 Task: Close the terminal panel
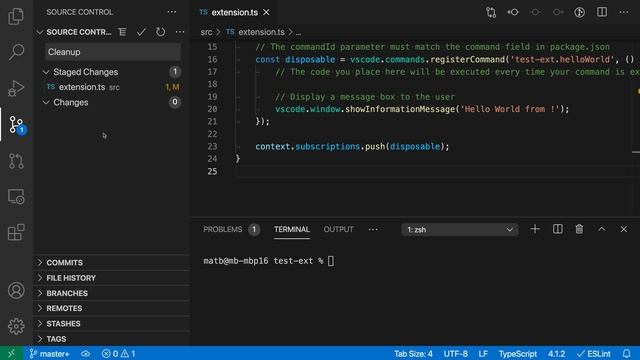624,229
